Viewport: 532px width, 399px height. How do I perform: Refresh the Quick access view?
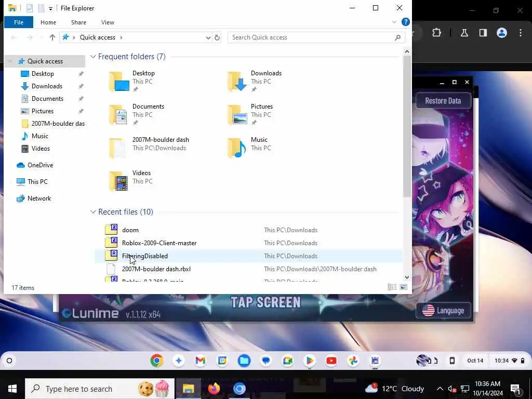(217, 37)
